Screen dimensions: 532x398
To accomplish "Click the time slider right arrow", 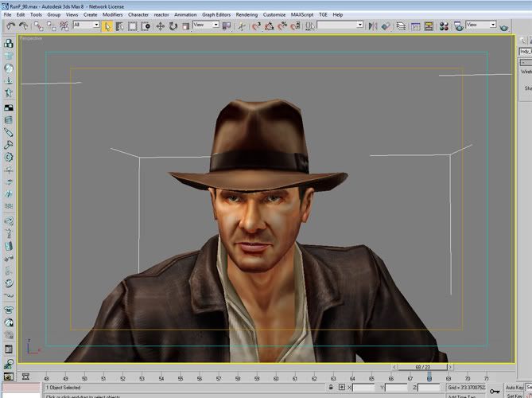I will coord(450,367).
